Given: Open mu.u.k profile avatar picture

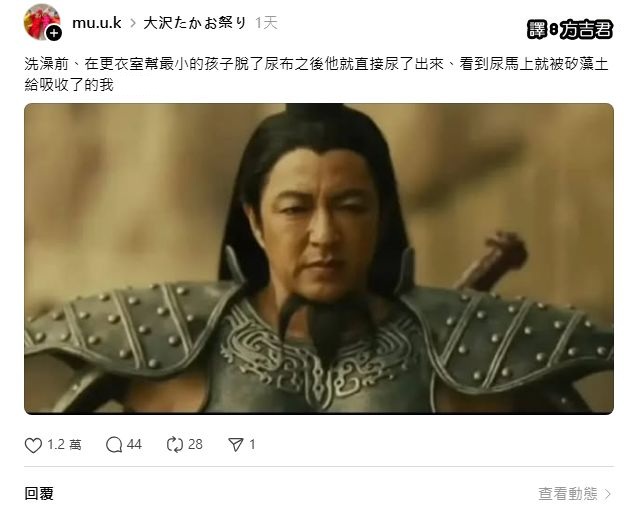Looking at the screenshot, I should (42, 22).
